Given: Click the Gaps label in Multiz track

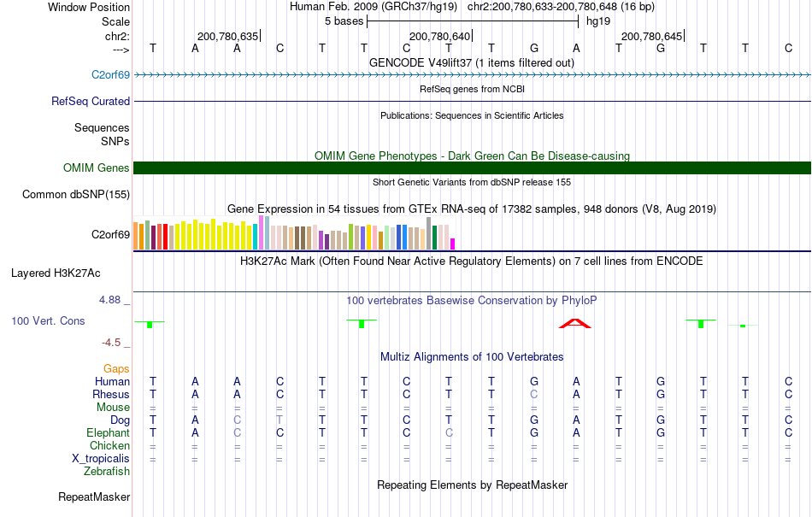Looking at the screenshot, I should coord(116,368).
